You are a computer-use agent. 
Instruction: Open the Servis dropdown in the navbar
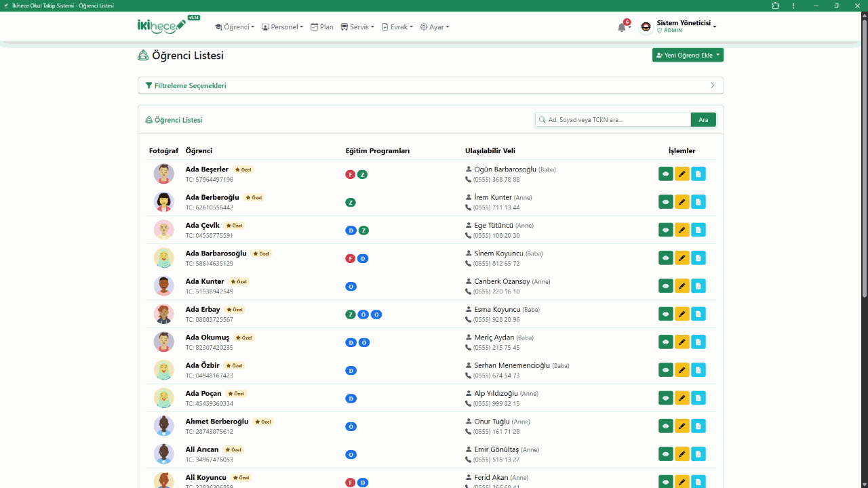(x=357, y=27)
